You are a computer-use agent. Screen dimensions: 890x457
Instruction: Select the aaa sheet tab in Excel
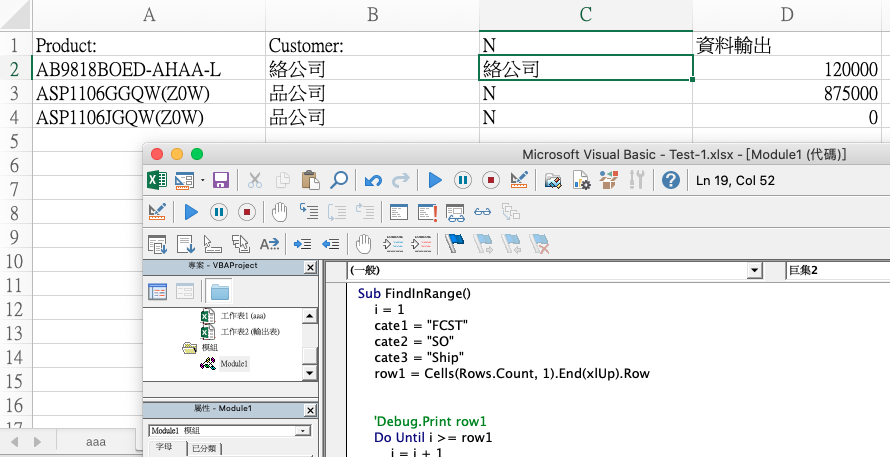[x=96, y=442]
